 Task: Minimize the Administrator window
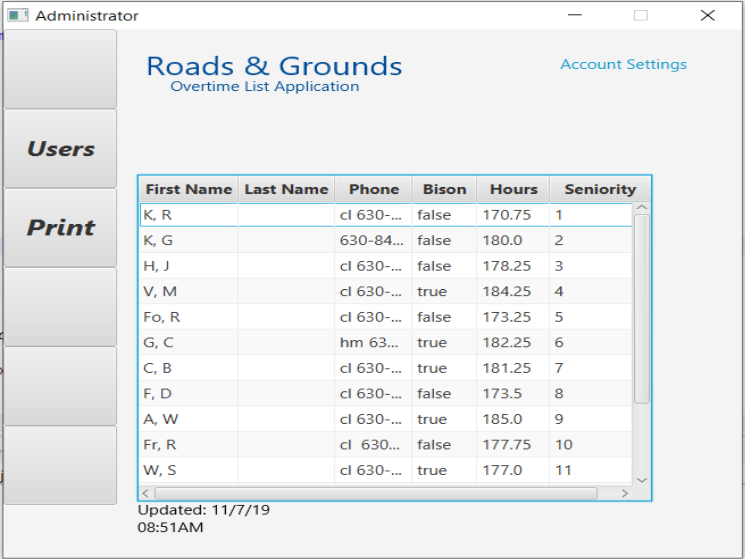(575, 16)
